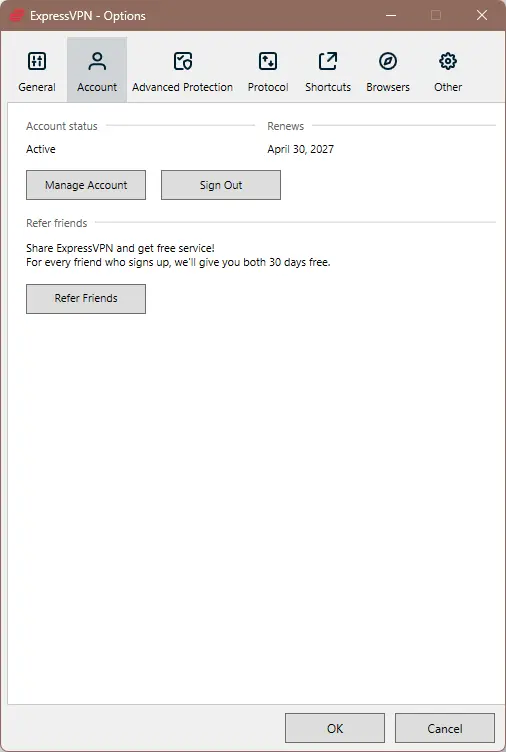The width and height of the screenshot is (506, 752).
Task: Click the ExpressVPN logo in title bar
Action: click(17, 16)
